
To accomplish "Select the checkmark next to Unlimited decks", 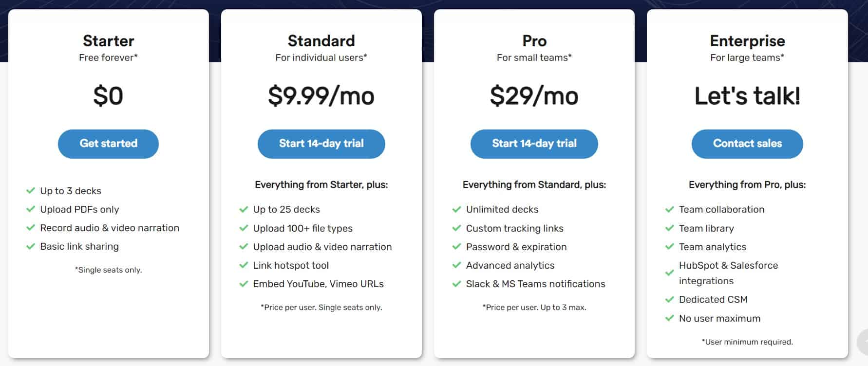I will (x=456, y=209).
